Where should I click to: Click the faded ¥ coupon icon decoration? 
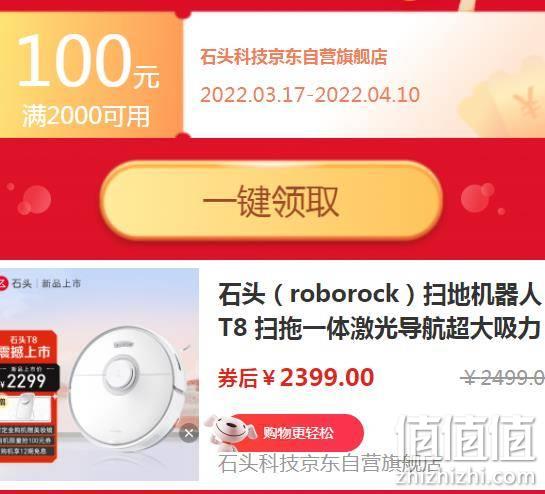(x=527, y=103)
